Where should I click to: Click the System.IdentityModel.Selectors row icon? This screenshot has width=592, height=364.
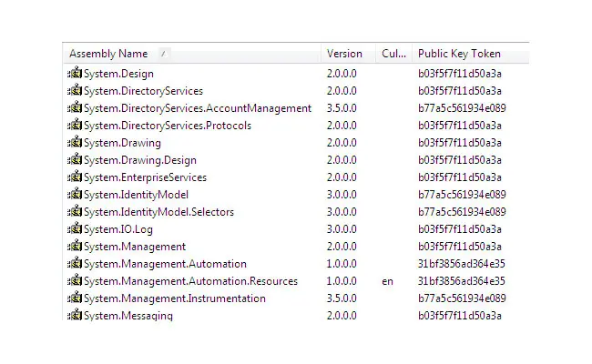click(75, 211)
